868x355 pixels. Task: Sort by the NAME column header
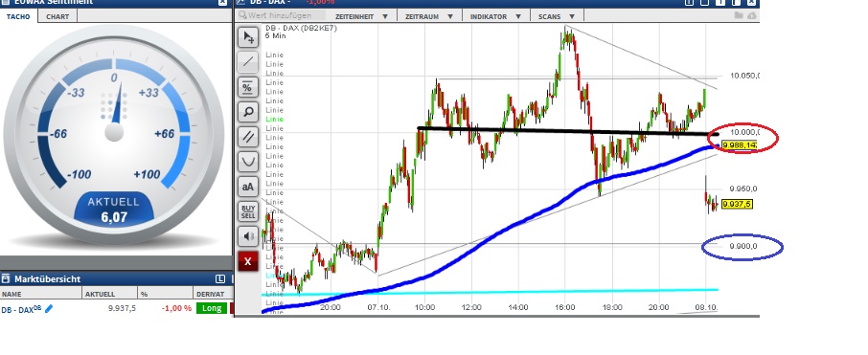(41, 294)
